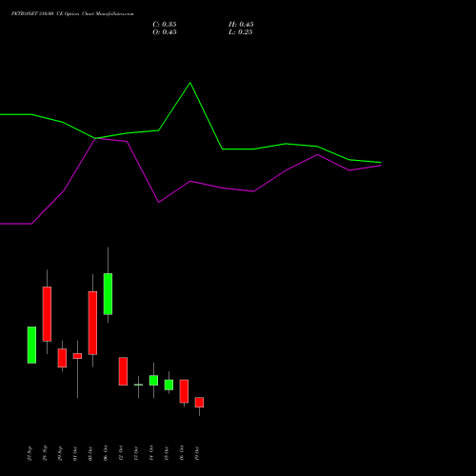The image size is (476, 476).
Task: Click the 15 Oct date label
Action: coord(167,453)
